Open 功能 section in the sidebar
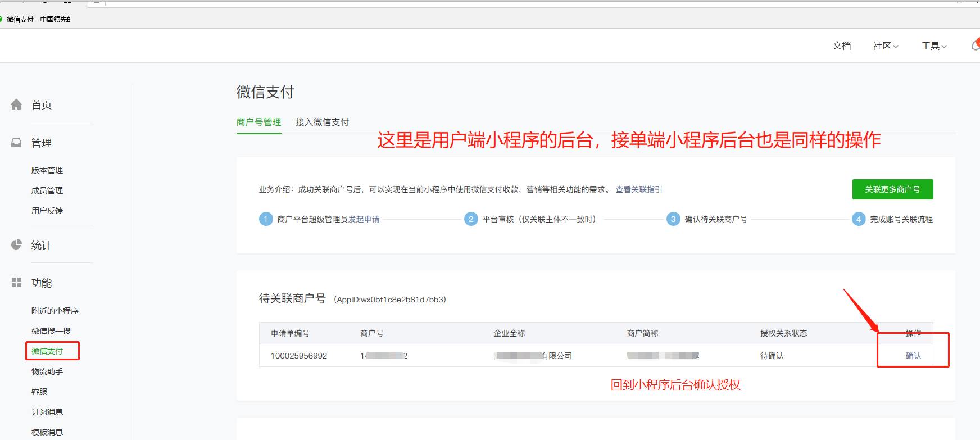Viewport: 980px width, 440px height. point(42,283)
